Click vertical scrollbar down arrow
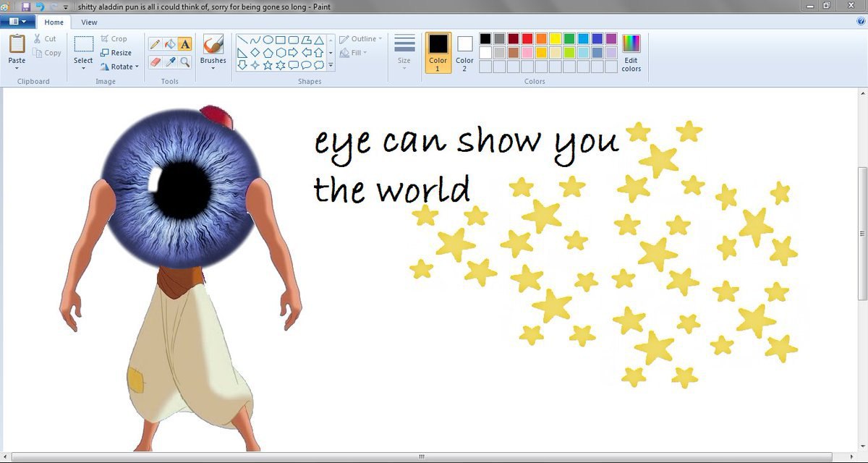Viewport: 868px width, 463px height. tap(861, 446)
